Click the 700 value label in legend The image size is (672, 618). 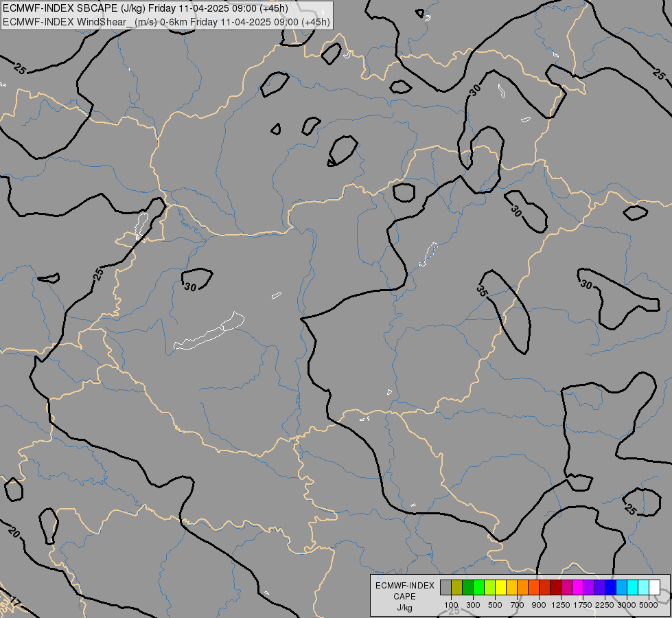click(x=518, y=605)
